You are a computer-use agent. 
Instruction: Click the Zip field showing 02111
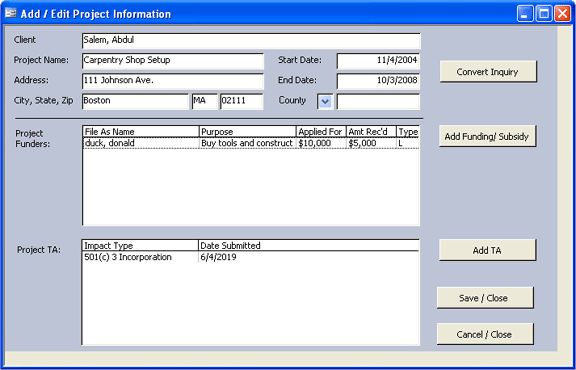tap(242, 101)
